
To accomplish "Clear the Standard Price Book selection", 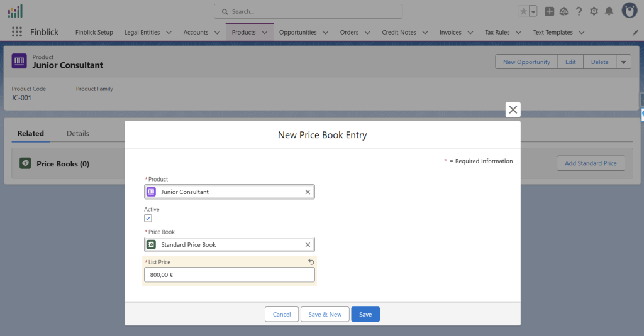I will 308,245.
